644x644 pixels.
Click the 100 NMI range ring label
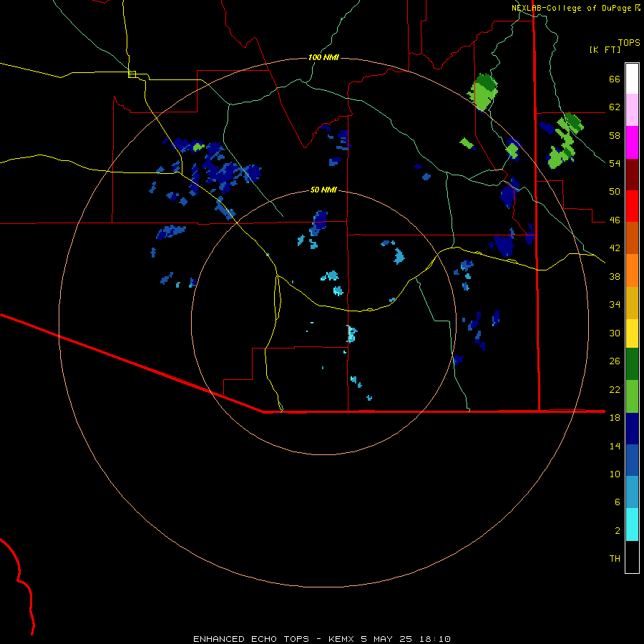pyautogui.click(x=323, y=57)
